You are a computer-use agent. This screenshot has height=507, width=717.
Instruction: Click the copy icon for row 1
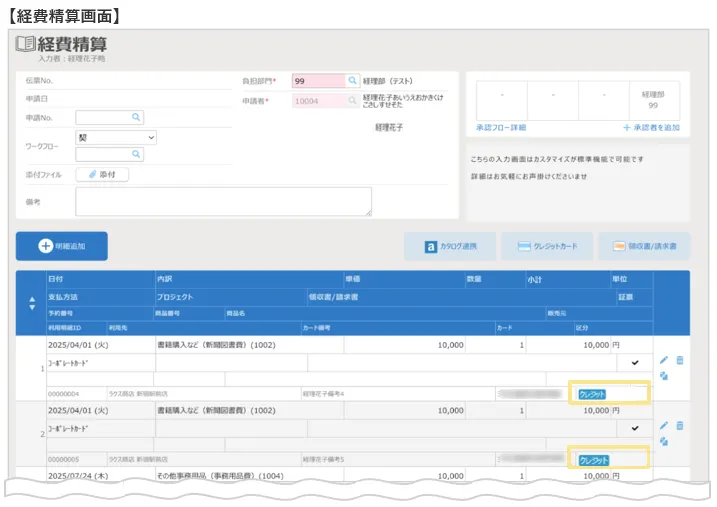[x=664, y=376]
